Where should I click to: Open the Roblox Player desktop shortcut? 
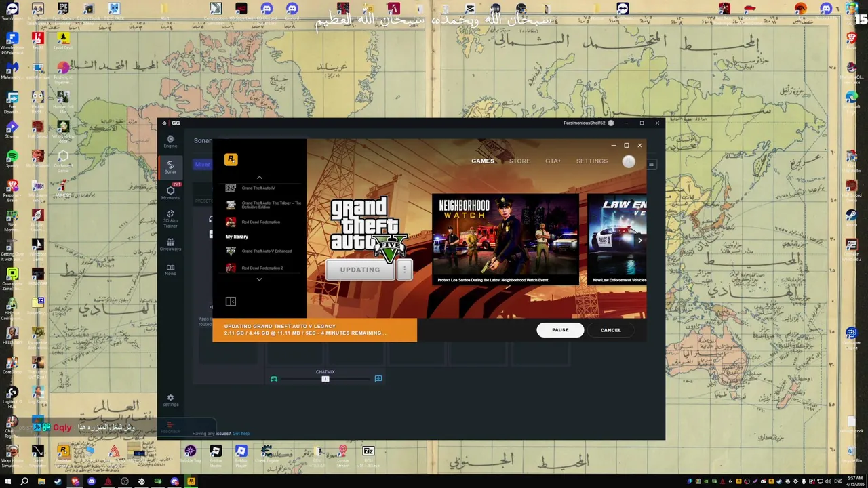[241, 454]
